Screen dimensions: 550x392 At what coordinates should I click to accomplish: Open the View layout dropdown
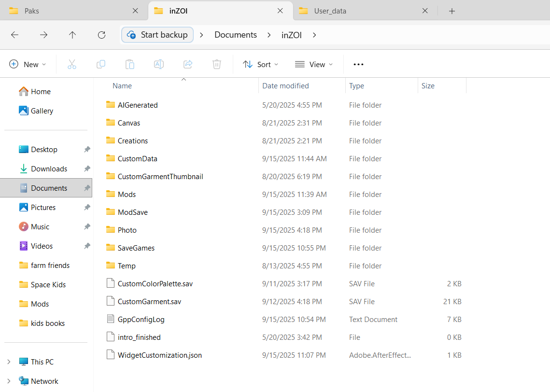pos(314,64)
